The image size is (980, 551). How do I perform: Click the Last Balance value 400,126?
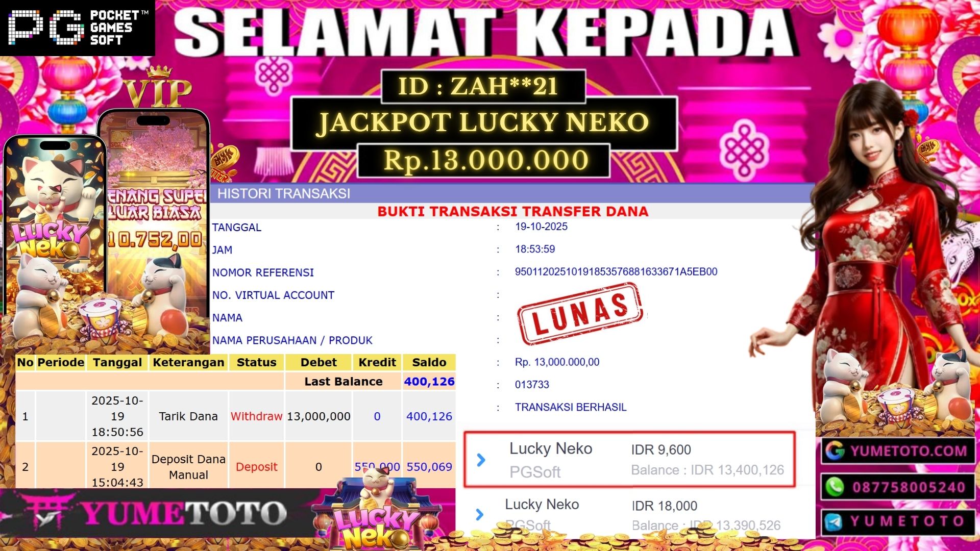(x=429, y=382)
